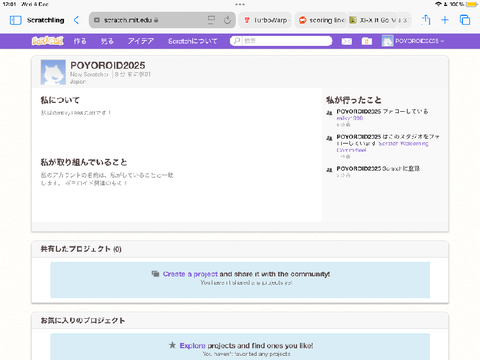Tap the scratch.mit.edu address bar

[x=162, y=20]
